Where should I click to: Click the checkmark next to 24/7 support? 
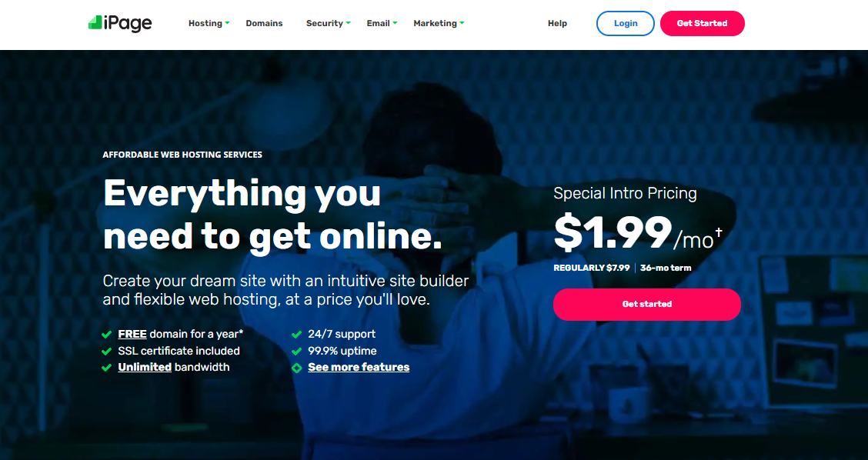tap(297, 335)
